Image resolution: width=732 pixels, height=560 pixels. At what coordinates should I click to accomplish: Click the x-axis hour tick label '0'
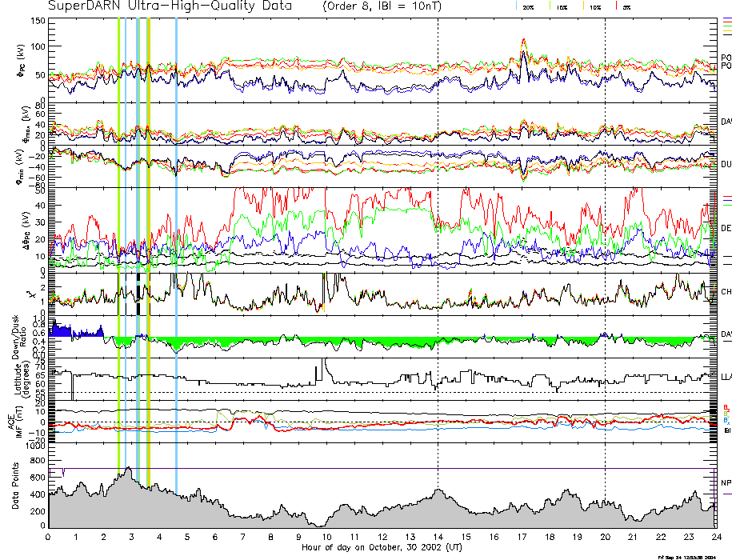[x=48, y=537]
